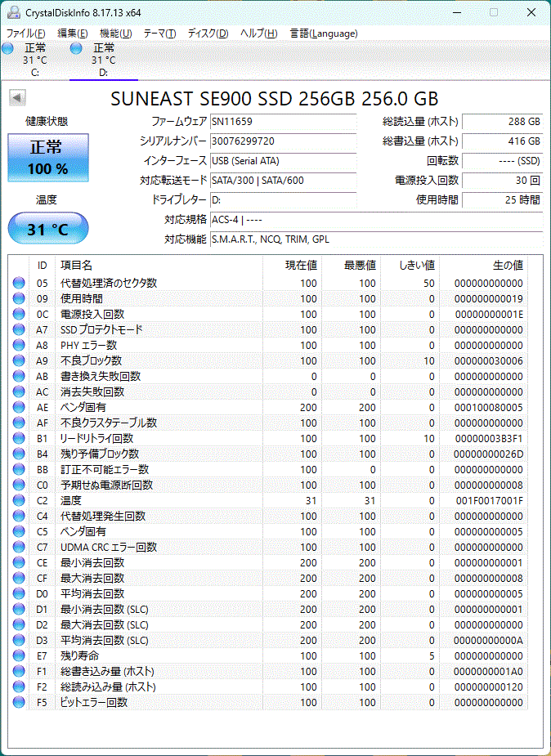Select the D: drive status orb
The width and height of the screenshot is (551, 756).
76,48
